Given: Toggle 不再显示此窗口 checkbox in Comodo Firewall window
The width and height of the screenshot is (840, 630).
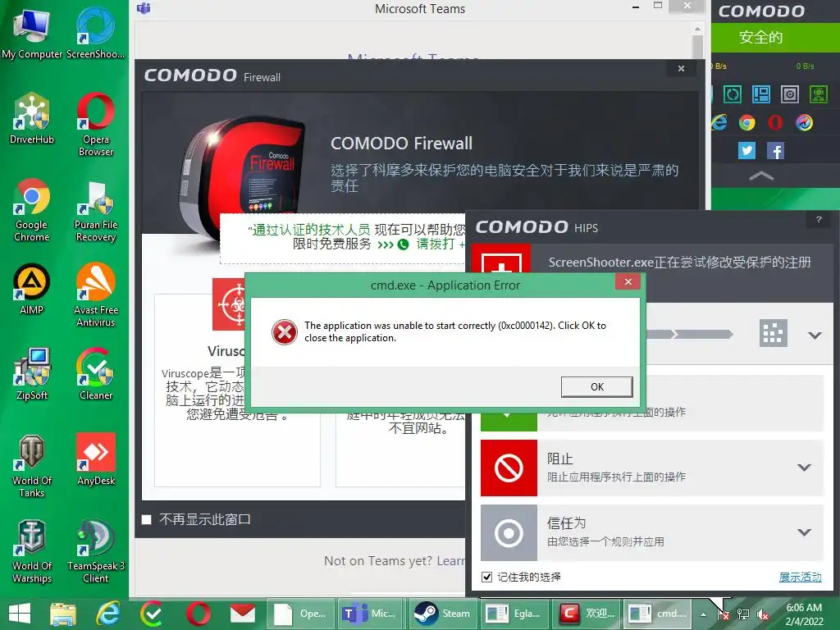Looking at the screenshot, I should (x=146, y=519).
